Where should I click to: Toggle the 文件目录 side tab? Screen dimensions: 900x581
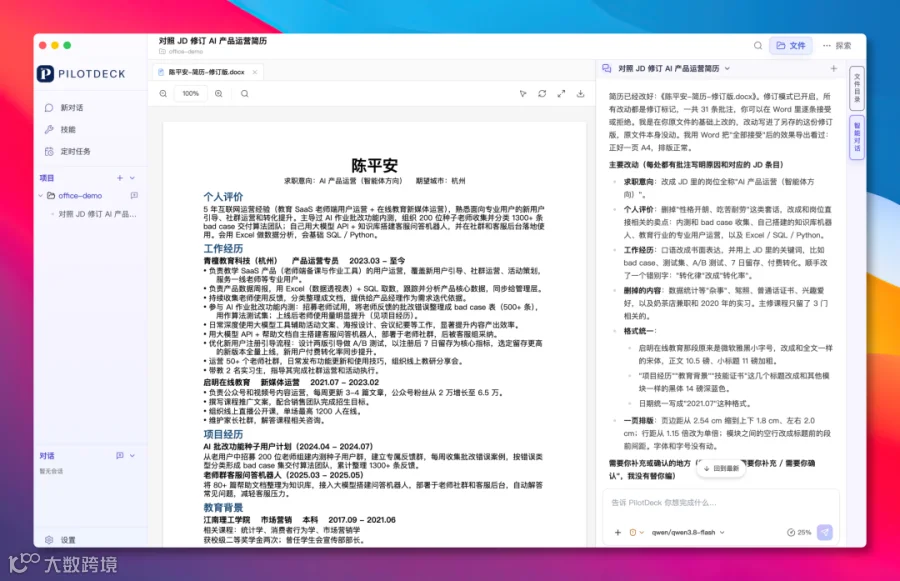pos(857,88)
